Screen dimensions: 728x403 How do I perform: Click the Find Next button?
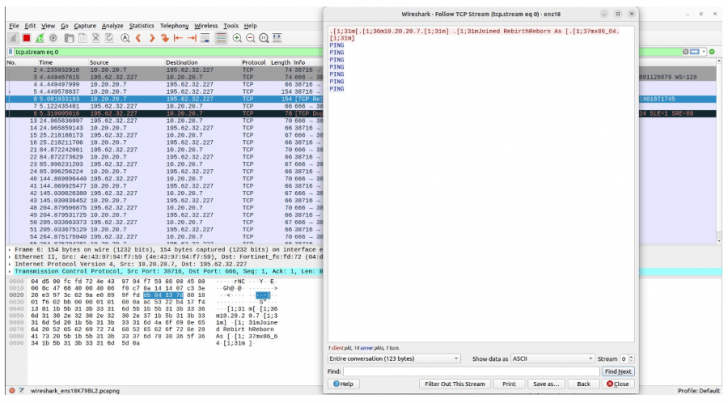click(618, 371)
